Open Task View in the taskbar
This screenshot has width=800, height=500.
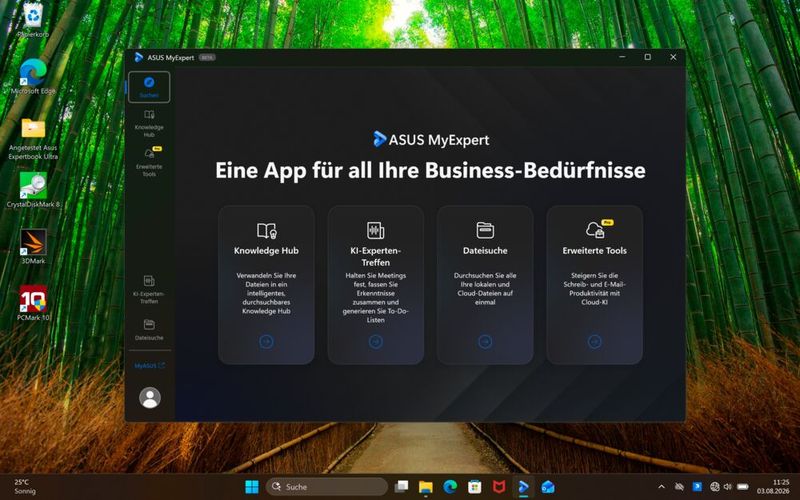tap(402, 487)
